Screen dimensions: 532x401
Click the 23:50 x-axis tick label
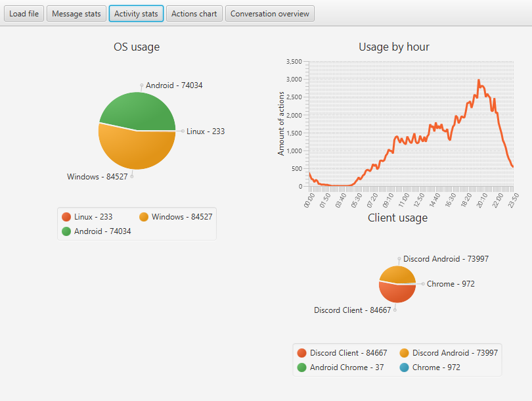click(x=514, y=200)
